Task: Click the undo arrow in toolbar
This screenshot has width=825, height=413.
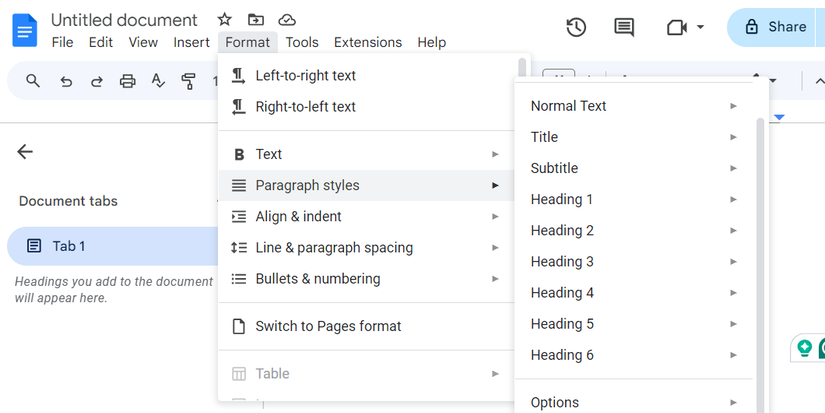Action: click(66, 81)
